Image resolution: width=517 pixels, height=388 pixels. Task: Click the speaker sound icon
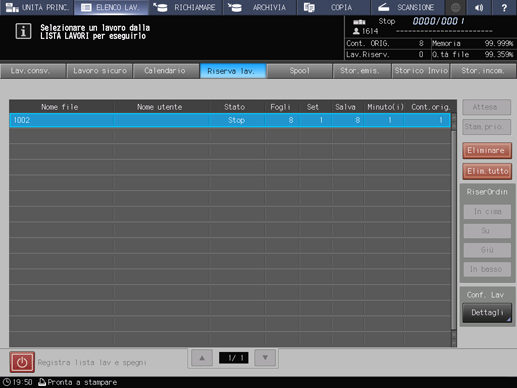click(x=479, y=7)
